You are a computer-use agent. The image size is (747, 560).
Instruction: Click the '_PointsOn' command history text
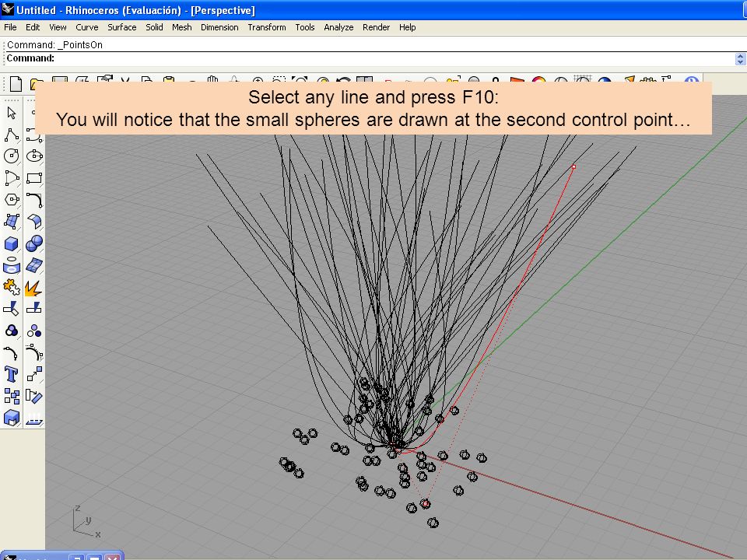pos(80,45)
